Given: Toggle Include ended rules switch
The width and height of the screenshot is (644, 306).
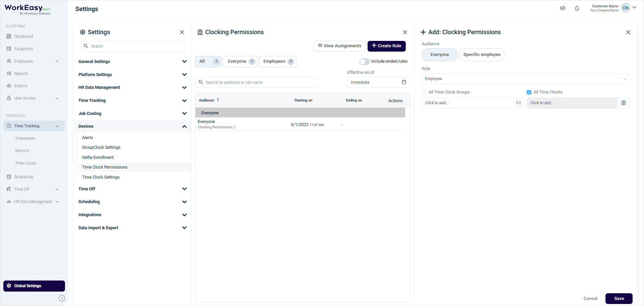Looking at the screenshot, I should tap(364, 62).
